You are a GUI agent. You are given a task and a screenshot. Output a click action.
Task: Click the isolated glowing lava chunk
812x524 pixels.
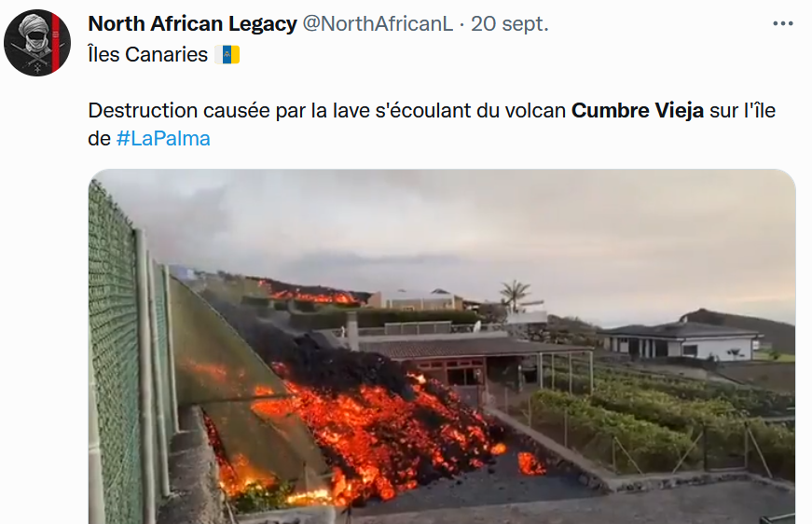point(531,463)
